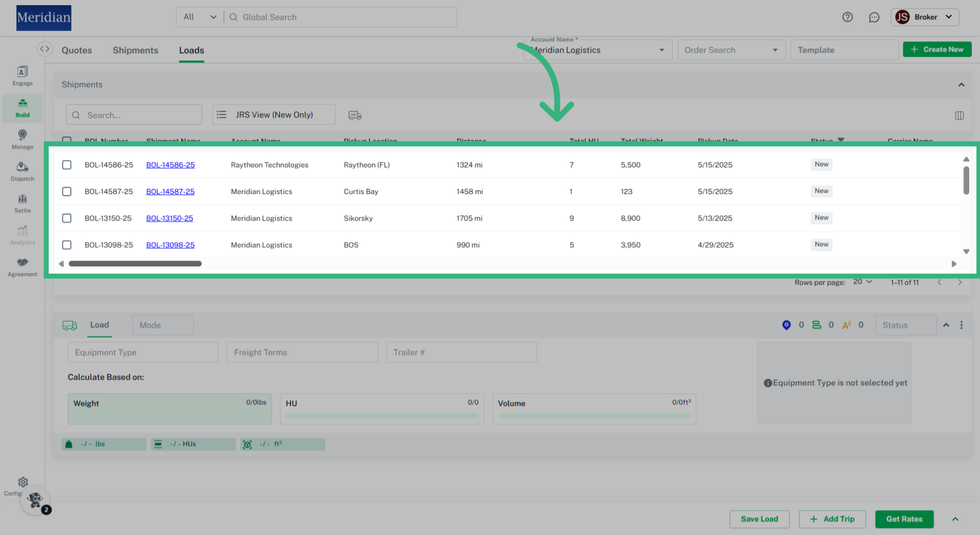Click the Get Rates button
This screenshot has height=535, width=980.
(x=904, y=519)
